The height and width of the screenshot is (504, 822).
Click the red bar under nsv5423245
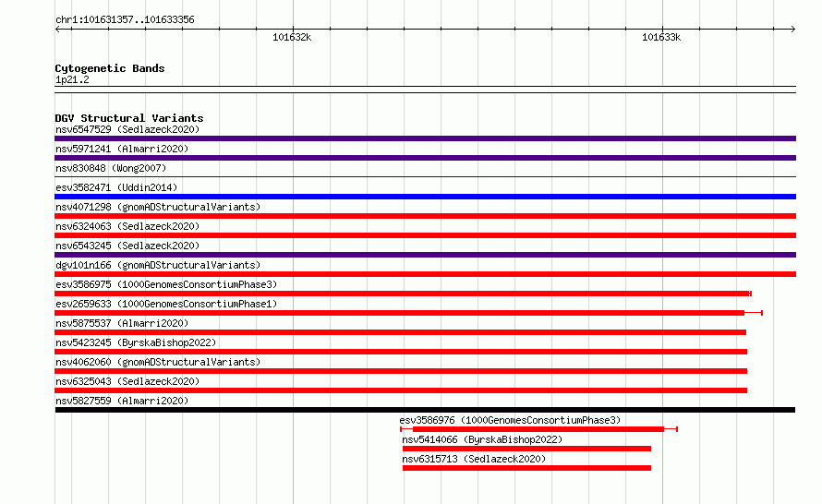(401, 352)
